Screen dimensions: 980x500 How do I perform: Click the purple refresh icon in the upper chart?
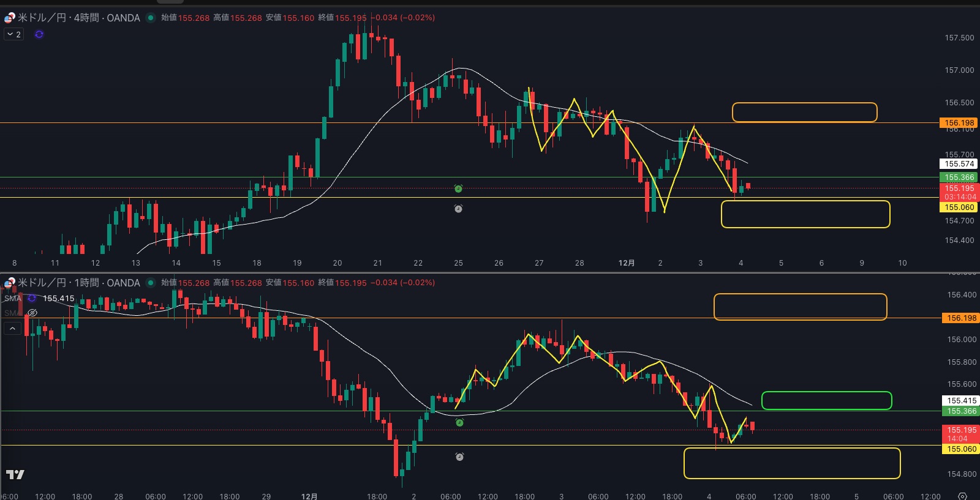point(39,34)
